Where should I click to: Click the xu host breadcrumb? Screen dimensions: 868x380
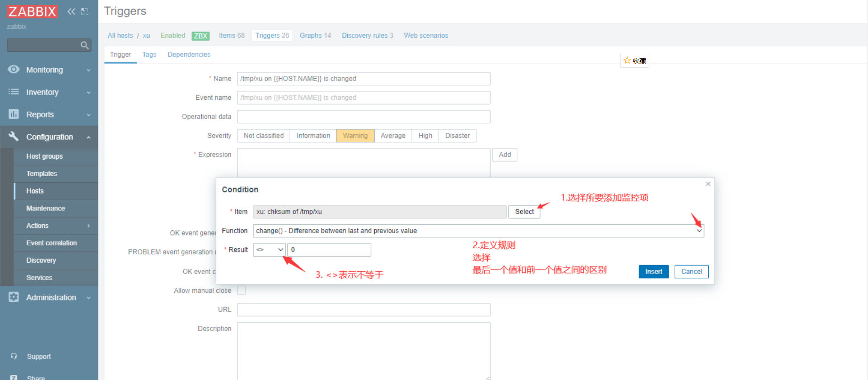click(146, 35)
